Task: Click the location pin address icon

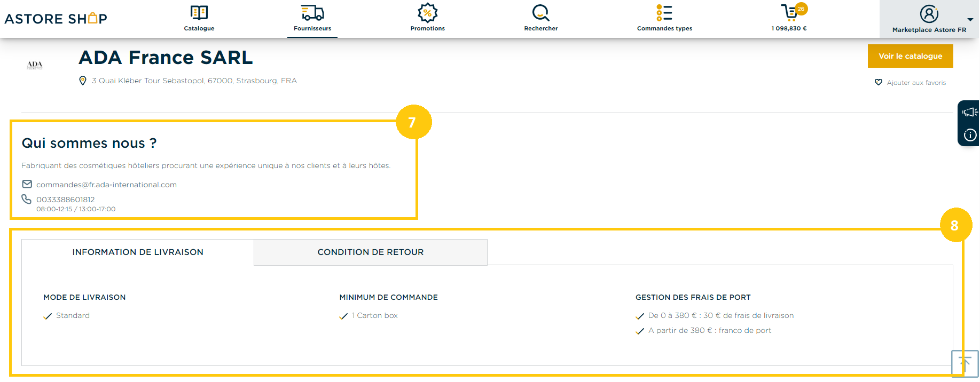Action: (x=83, y=81)
